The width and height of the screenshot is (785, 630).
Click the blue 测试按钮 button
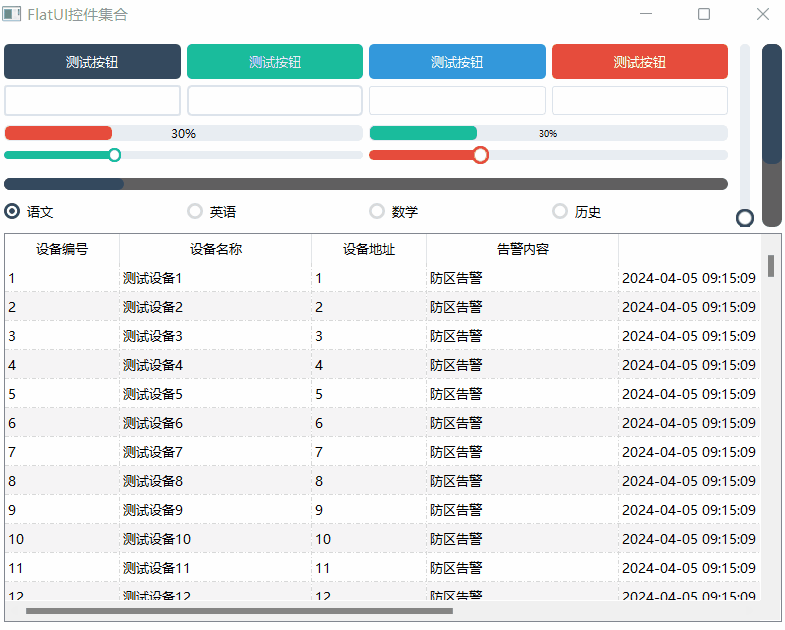pyautogui.click(x=457, y=62)
